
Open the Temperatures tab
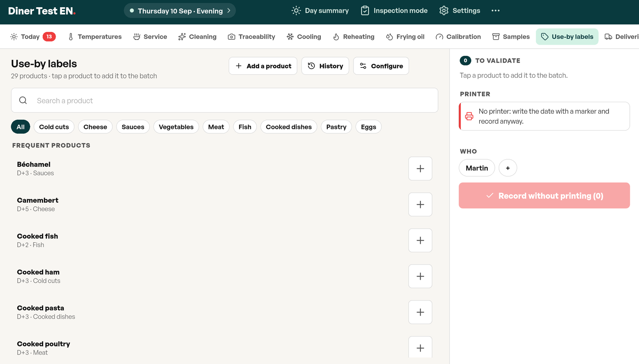tap(95, 37)
